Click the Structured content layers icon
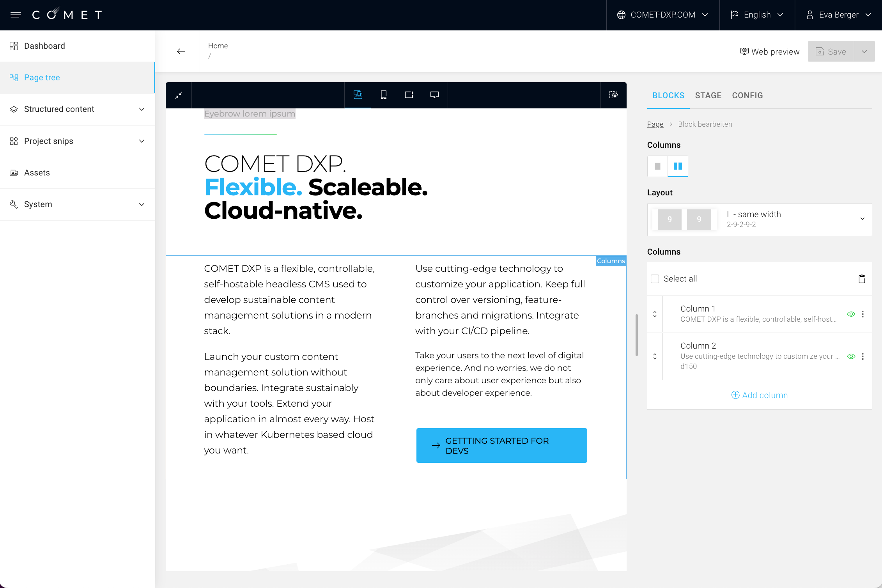 coord(14,109)
